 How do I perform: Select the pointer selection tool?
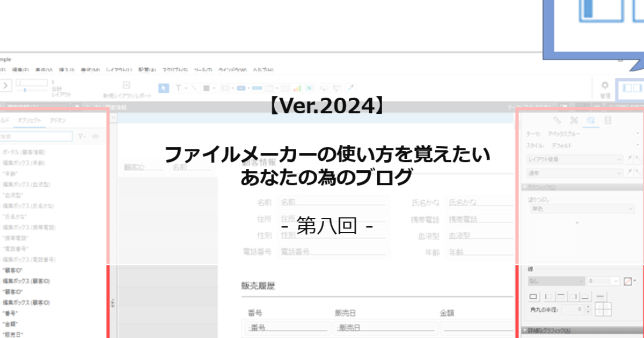(164, 88)
